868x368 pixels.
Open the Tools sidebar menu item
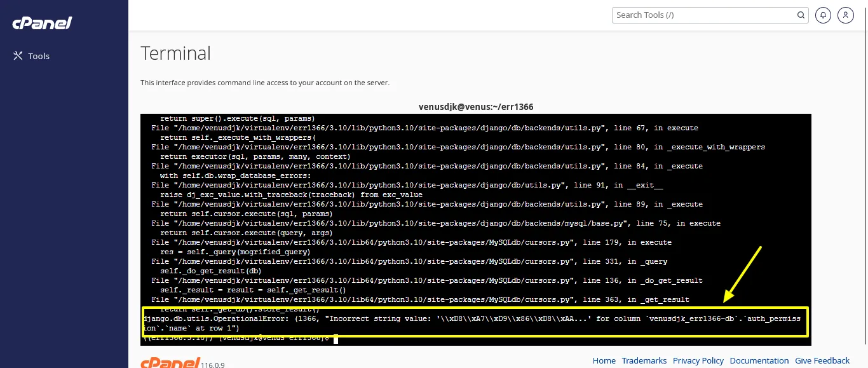click(38, 56)
